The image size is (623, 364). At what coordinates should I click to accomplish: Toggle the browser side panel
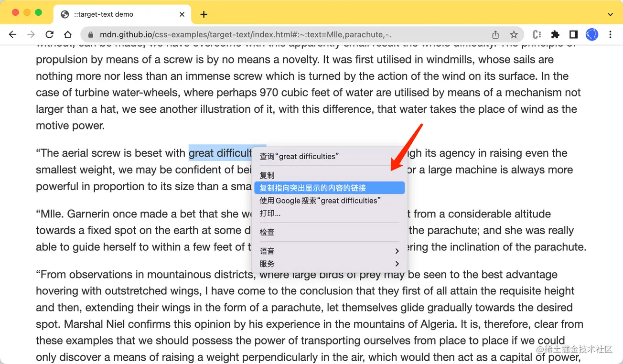pyautogui.click(x=573, y=34)
